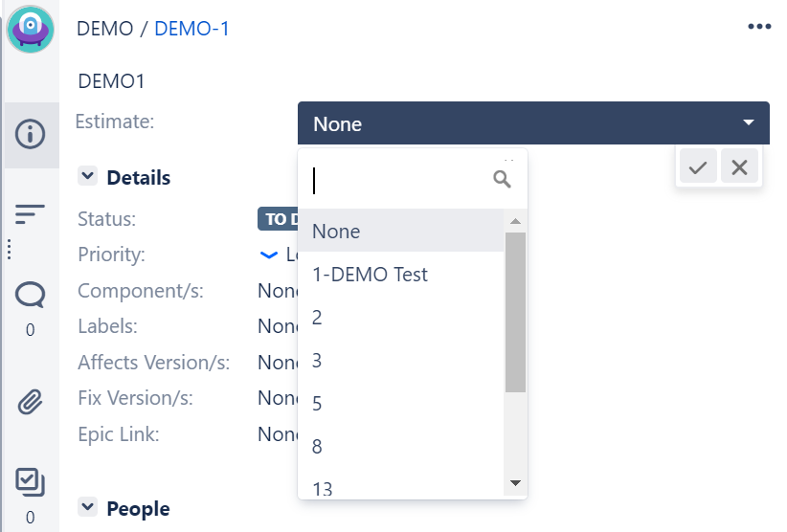Click the dropdown list scroll down arrow
The image size is (787, 532).
(x=515, y=483)
